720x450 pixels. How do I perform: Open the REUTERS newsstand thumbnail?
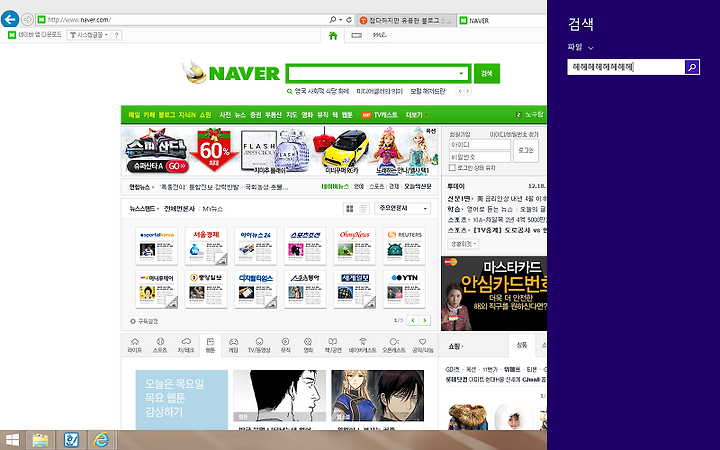click(x=404, y=246)
